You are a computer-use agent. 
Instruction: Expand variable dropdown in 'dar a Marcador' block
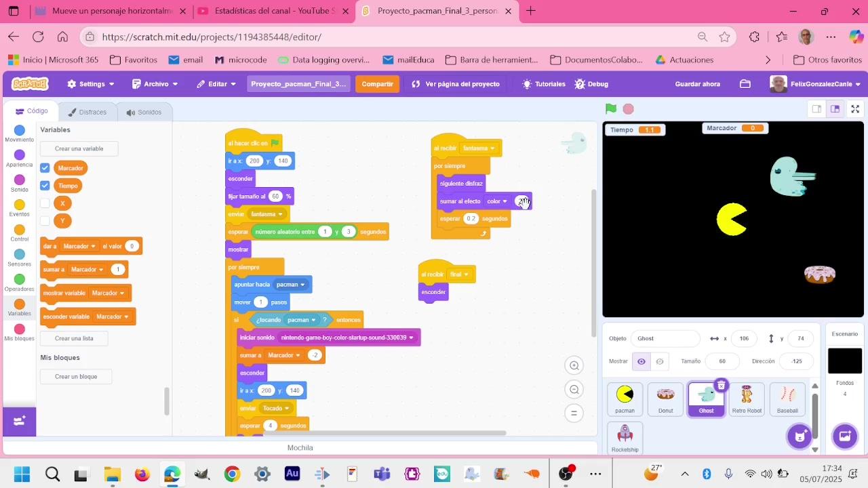(x=93, y=247)
